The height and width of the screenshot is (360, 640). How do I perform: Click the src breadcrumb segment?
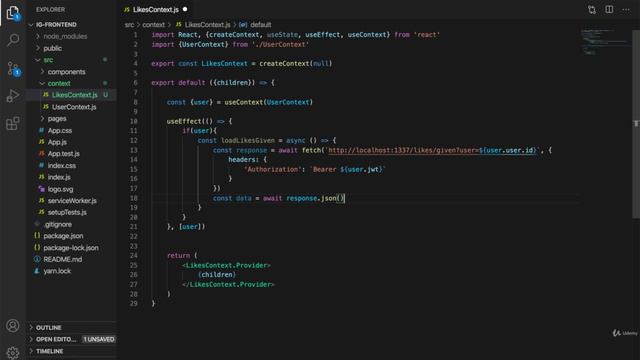(x=129, y=24)
